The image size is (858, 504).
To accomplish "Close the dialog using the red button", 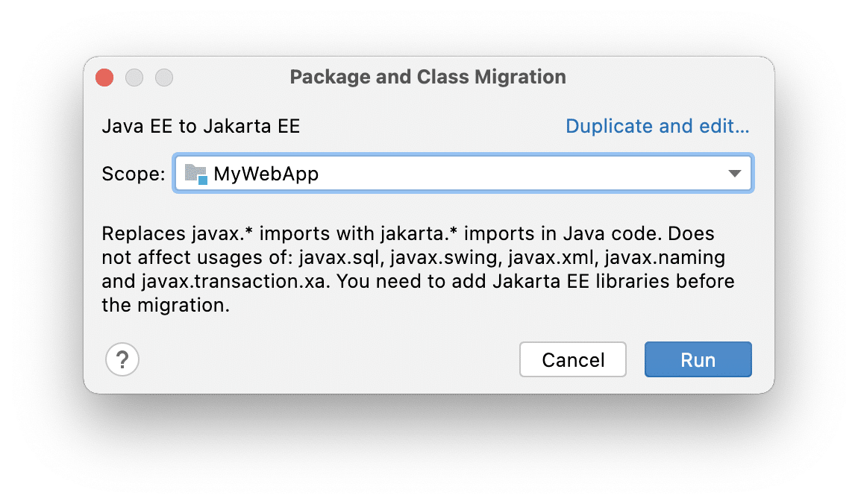I will coord(104,78).
